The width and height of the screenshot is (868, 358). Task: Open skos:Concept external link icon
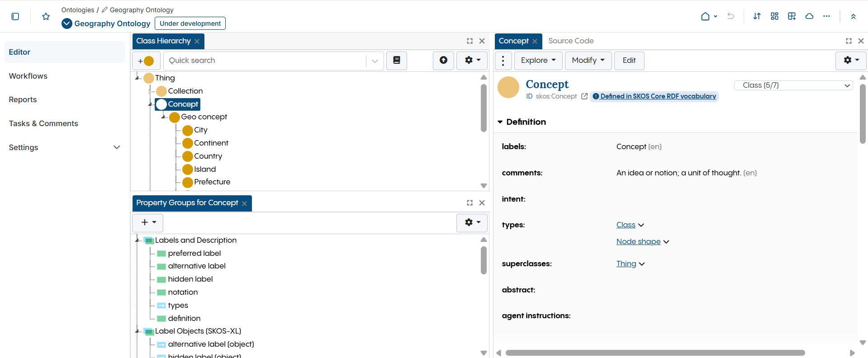(584, 96)
